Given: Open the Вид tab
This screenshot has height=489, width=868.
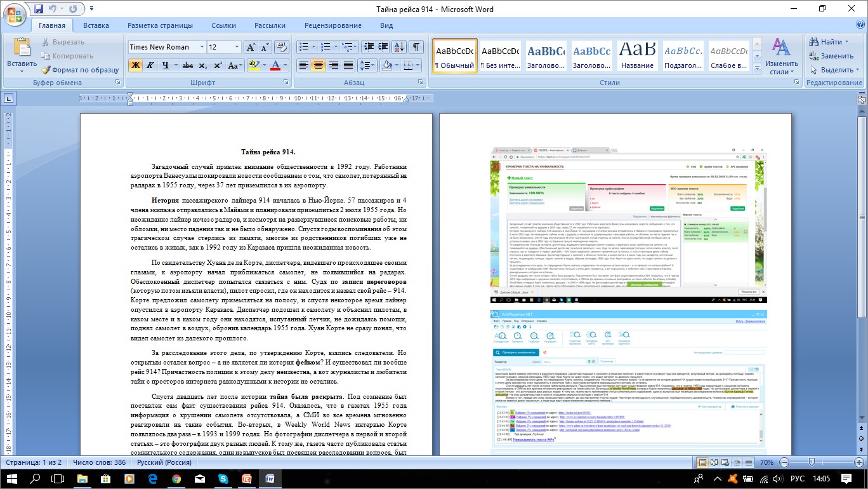Looking at the screenshot, I should coord(386,26).
